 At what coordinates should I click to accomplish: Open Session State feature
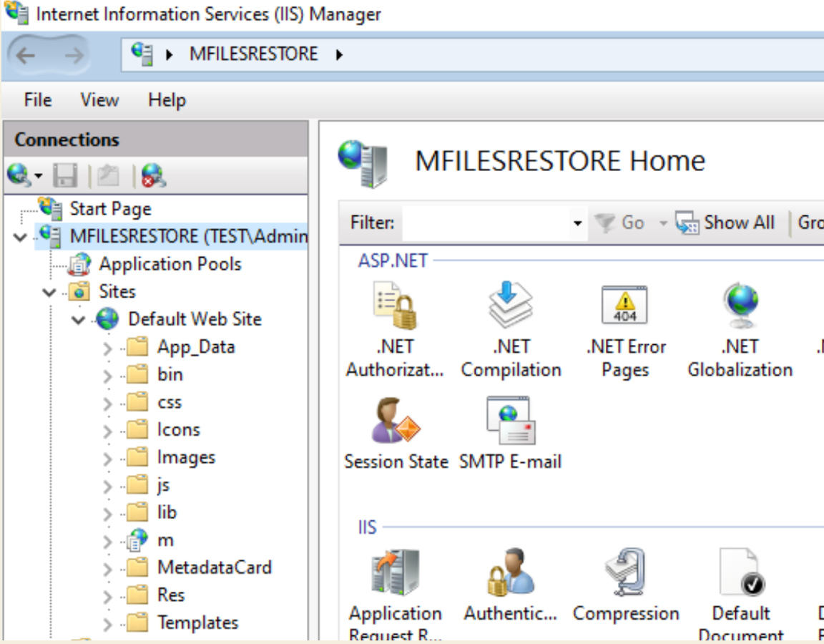click(x=396, y=434)
